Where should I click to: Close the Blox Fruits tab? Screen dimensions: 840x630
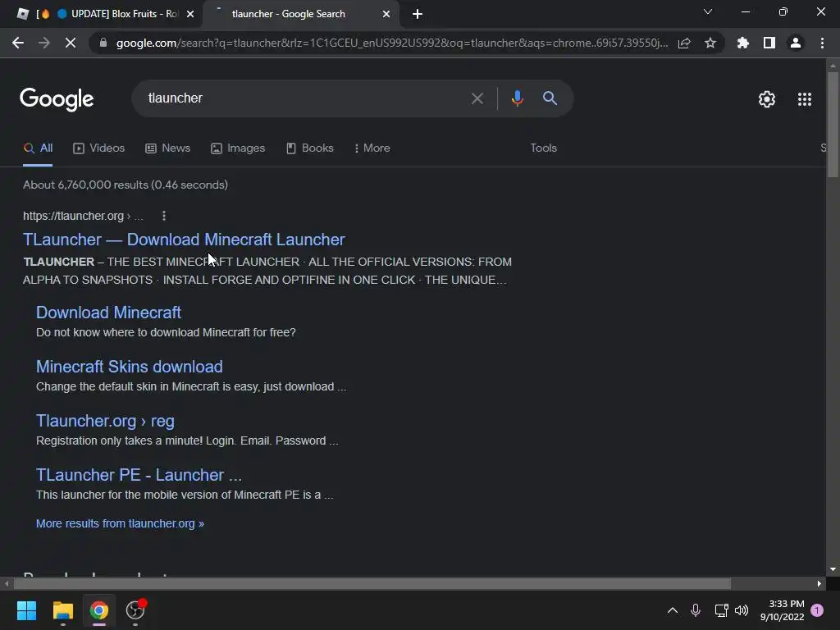click(x=190, y=14)
